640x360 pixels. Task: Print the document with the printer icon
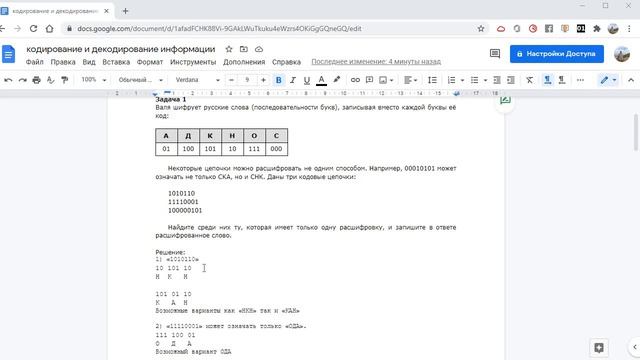[36, 80]
